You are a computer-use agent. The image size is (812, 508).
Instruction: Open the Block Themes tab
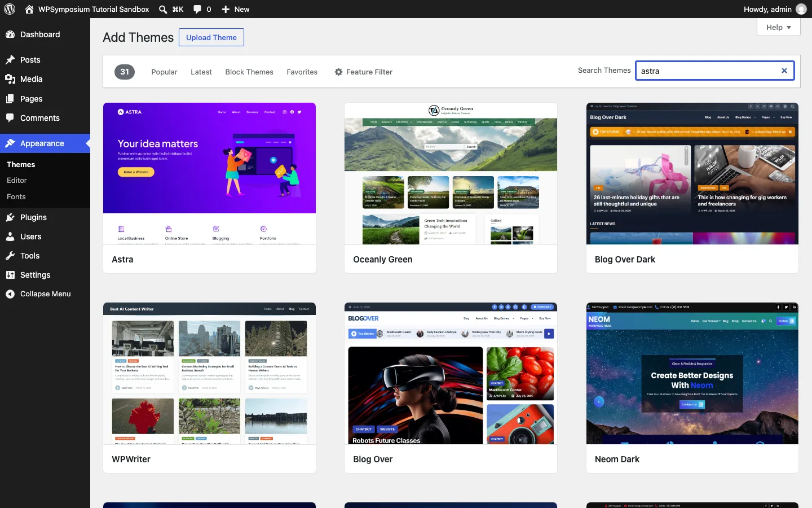coord(249,72)
